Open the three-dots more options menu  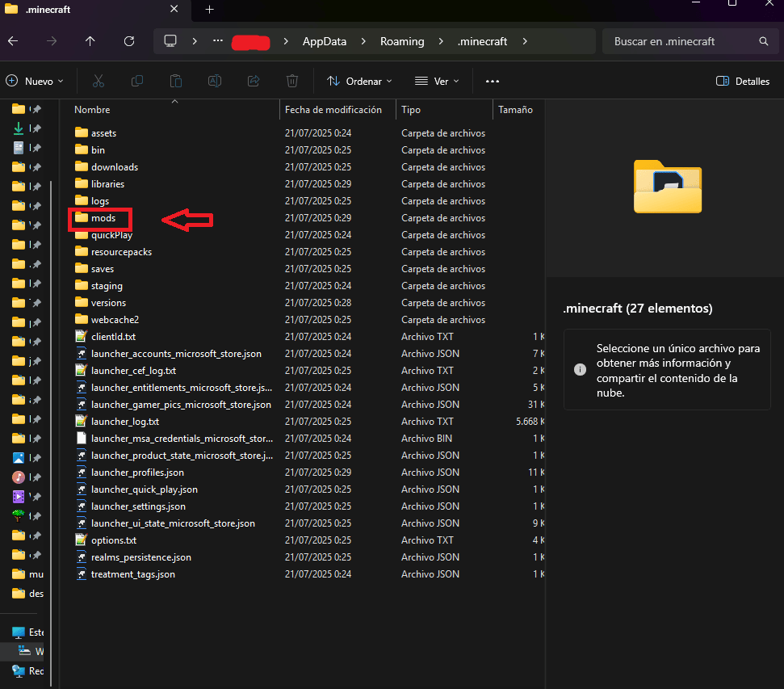(x=493, y=81)
